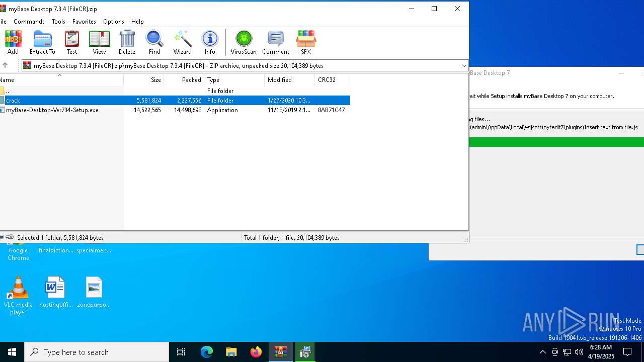Switch to WinRAR taskbar button
644x362 pixels.
281,352
